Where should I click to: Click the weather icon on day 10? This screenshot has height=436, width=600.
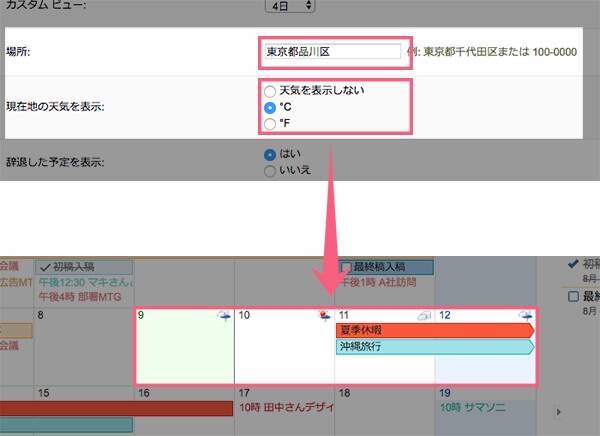pos(325,316)
